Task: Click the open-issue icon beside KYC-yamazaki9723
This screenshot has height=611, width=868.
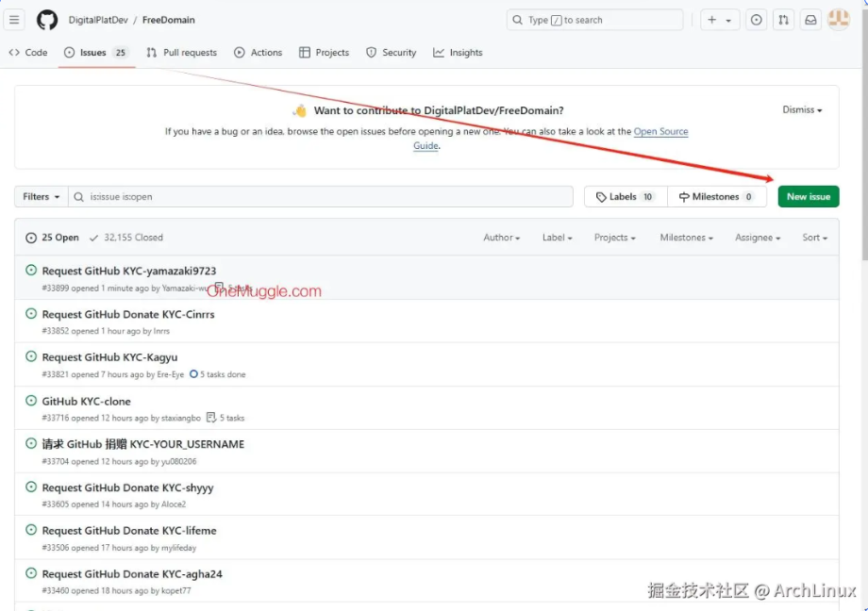Action: (31, 270)
